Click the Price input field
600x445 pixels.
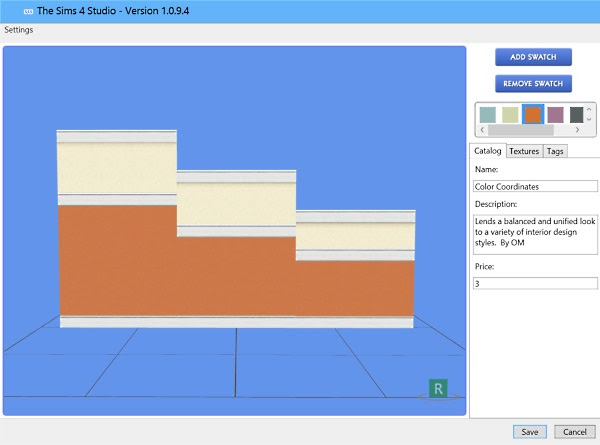(x=535, y=284)
